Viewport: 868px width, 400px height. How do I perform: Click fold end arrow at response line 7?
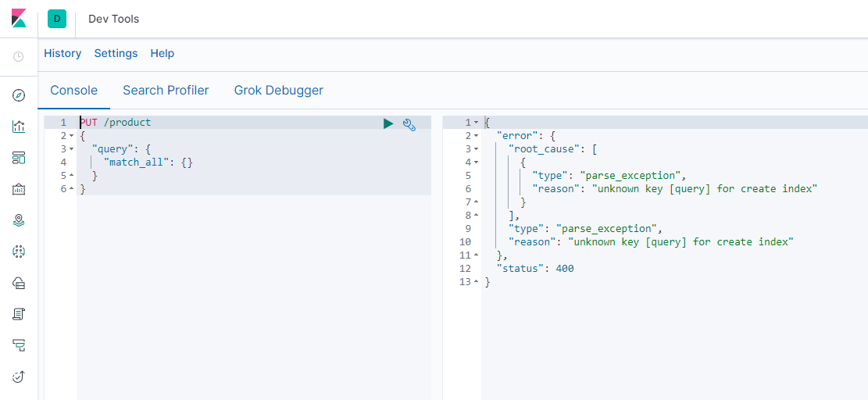pos(476,202)
